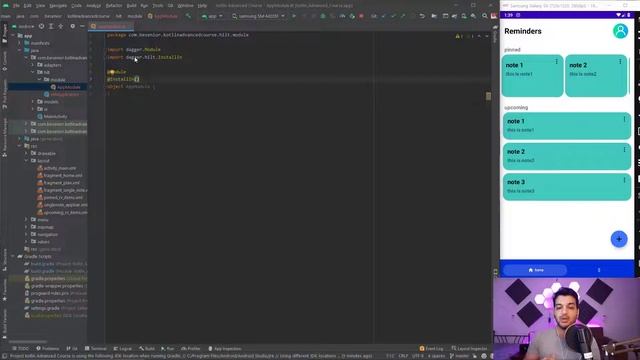640x360 pixels.
Task: Open the Event Log tool window
Action: pos(431,349)
